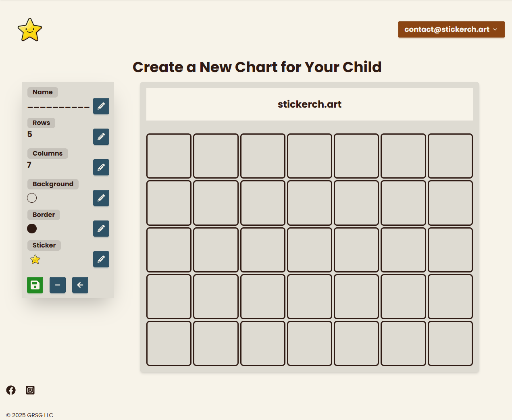Click the pencil icon next to Name
Viewport: 512px width, 420px height.
click(x=101, y=106)
